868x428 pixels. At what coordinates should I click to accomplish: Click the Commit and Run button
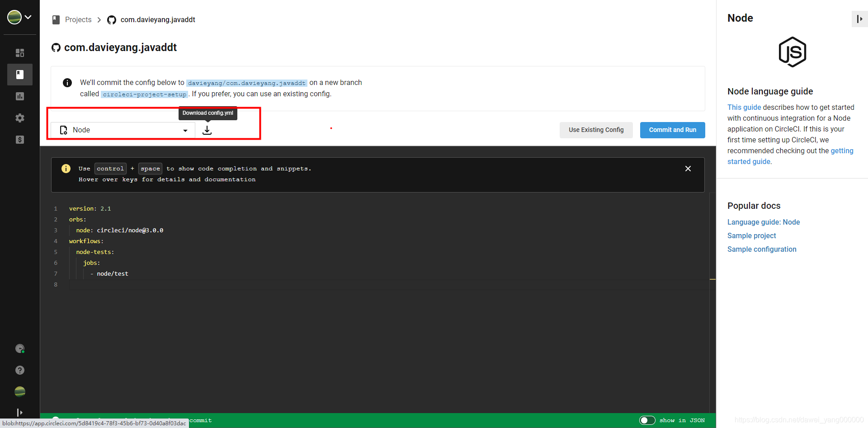[672, 130]
